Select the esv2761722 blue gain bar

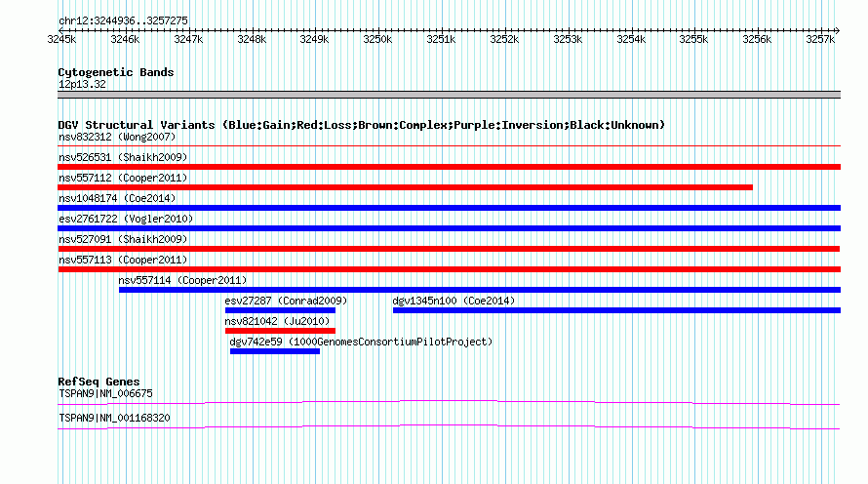[x=449, y=228]
